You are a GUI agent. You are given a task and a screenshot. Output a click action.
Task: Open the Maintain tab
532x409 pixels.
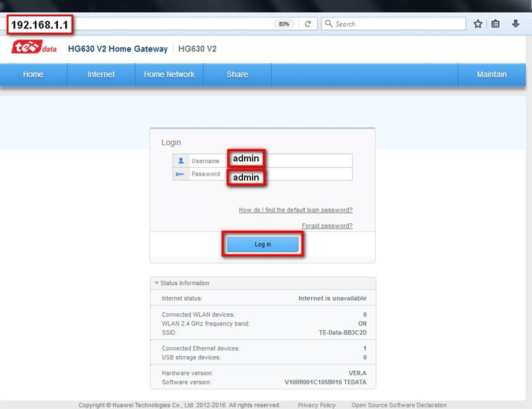click(x=492, y=74)
